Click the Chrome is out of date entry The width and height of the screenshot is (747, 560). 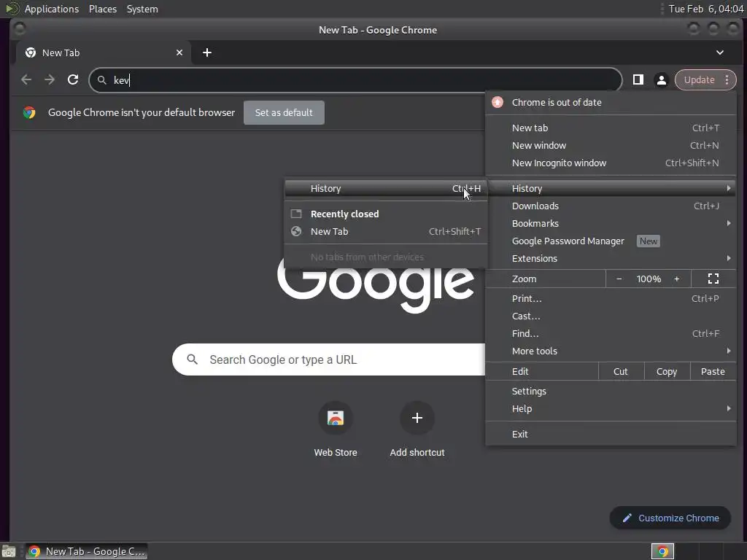(611, 102)
